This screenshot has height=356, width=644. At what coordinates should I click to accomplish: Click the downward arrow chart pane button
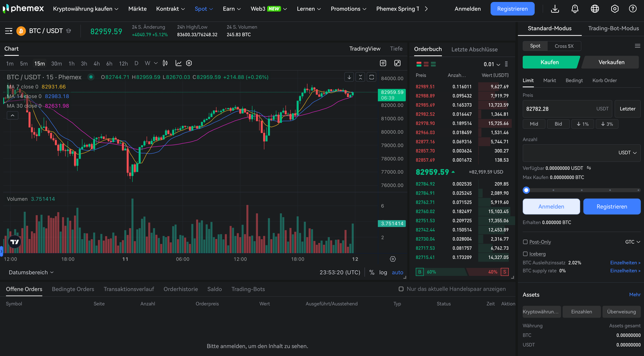coord(349,77)
